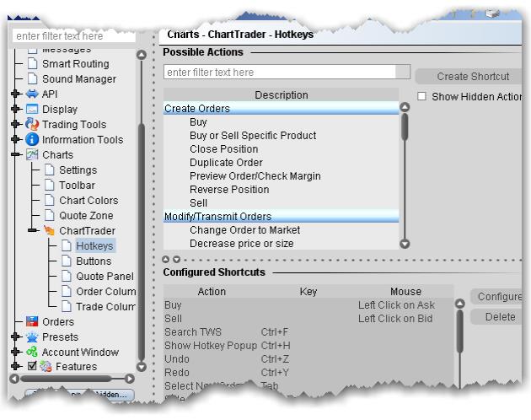Click the Possible Actions filter text field
The image size is (531, 420).
(287, 73)
